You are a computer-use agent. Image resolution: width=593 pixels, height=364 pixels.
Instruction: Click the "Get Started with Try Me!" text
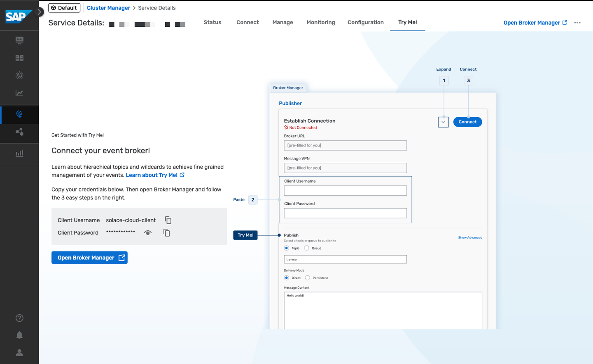(78, 135)
